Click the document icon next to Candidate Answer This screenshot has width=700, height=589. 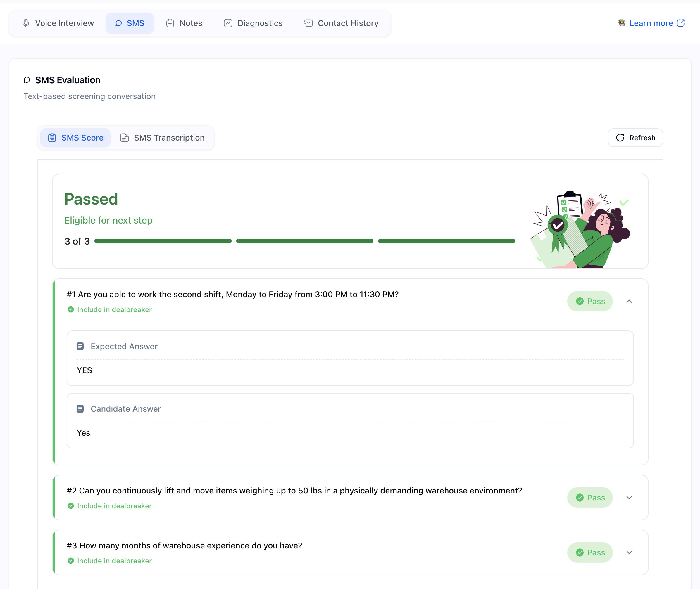80,409
